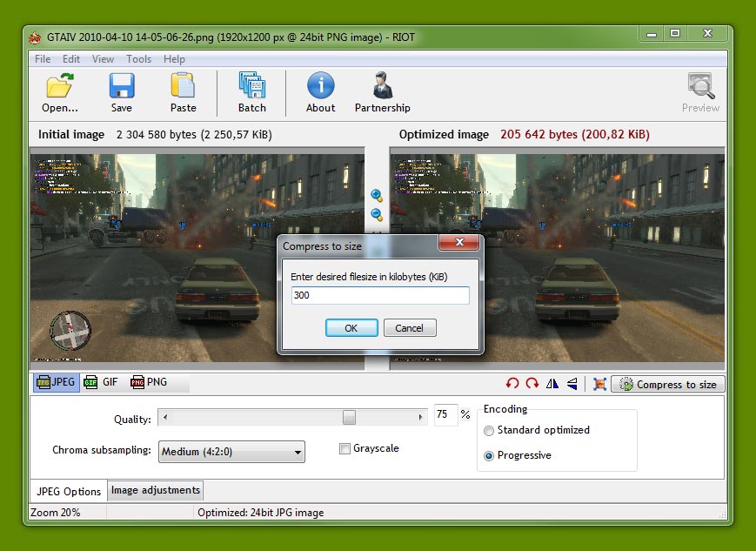The height and width of the screenshot is (551, 756).
Task: Click the optimized image preview
Action: 557,259
